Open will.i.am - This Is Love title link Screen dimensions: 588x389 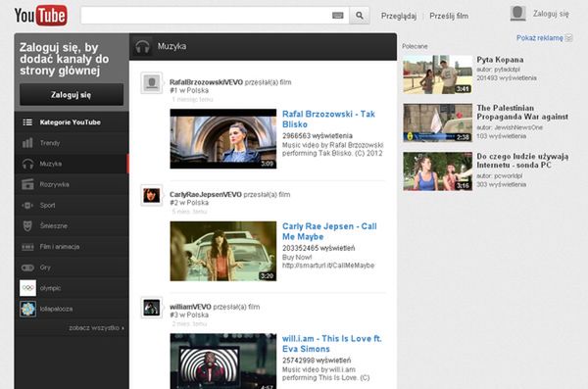pyautogui.click(x=332, y=344)
